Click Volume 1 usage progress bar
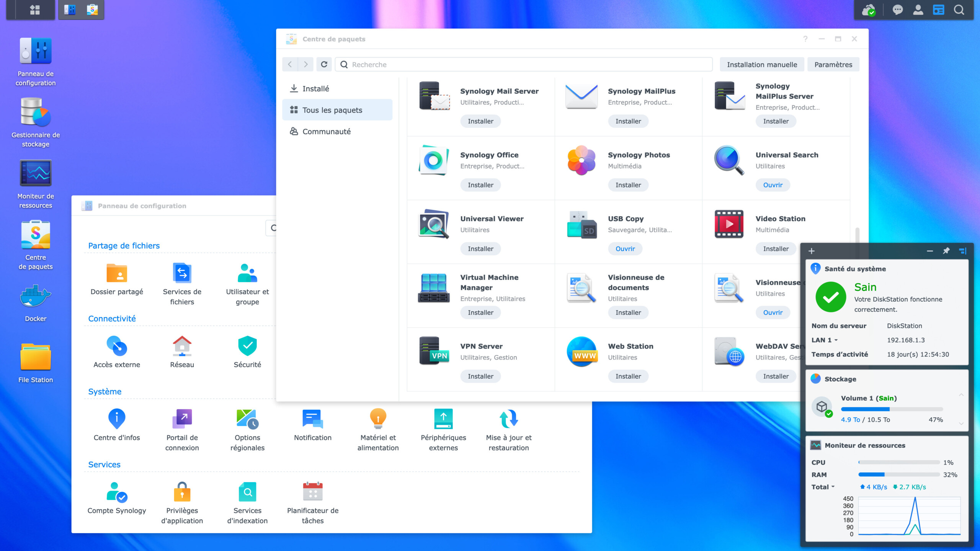 pyautogui.click(x=892, y=409)
